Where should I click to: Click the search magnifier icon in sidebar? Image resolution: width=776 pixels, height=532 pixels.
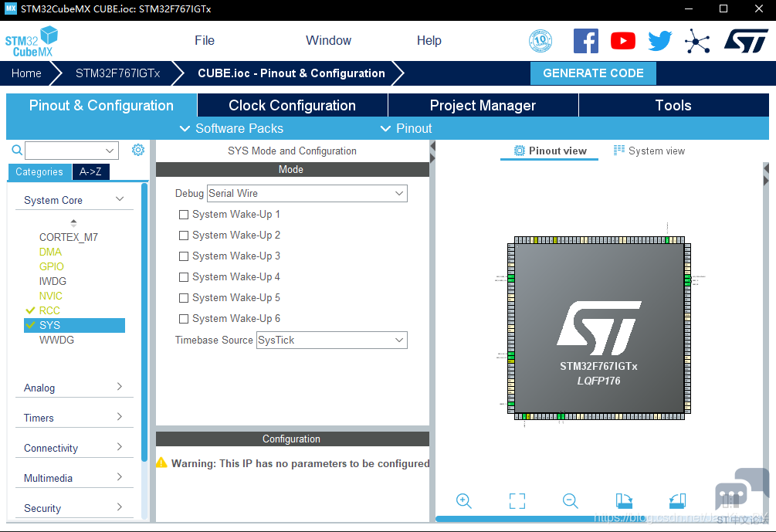click(17, 150)
